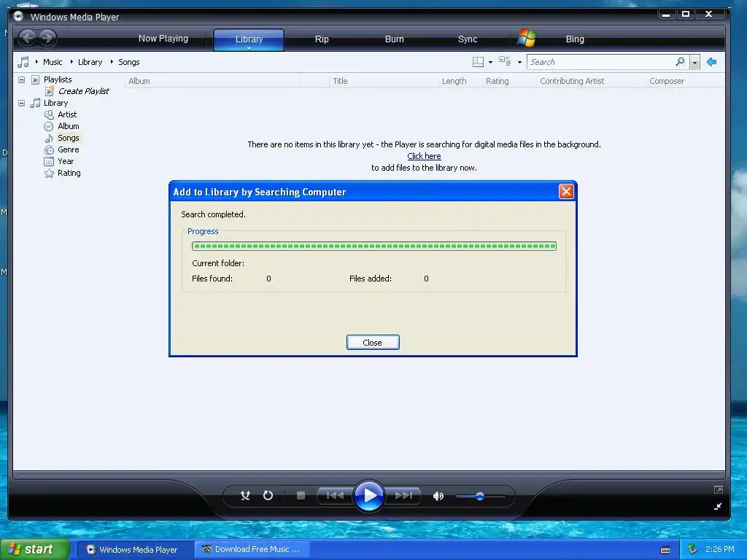Click in the Search input field

coord(601,62)
